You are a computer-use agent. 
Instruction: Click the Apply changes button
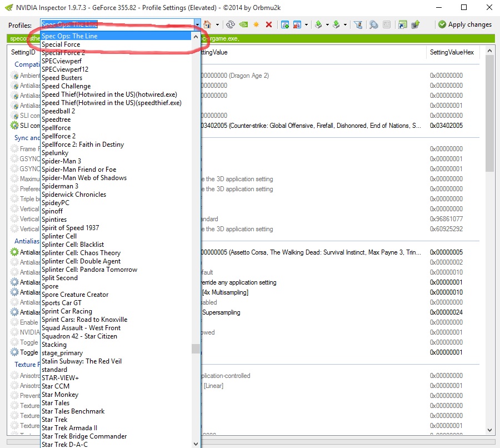pos(465,24)
